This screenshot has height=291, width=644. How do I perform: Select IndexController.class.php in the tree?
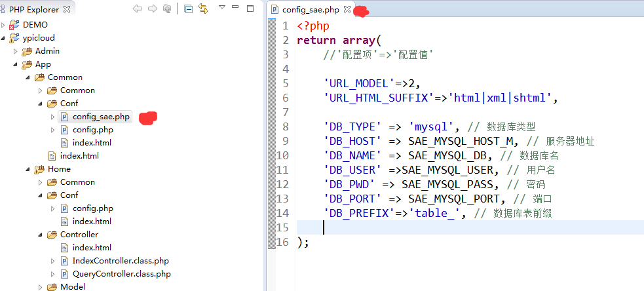[121, 261]
